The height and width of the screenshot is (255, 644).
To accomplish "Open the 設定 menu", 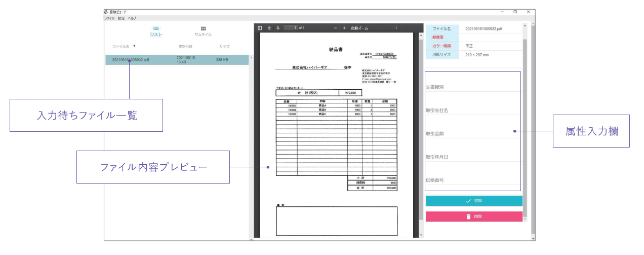I will 121,18.
